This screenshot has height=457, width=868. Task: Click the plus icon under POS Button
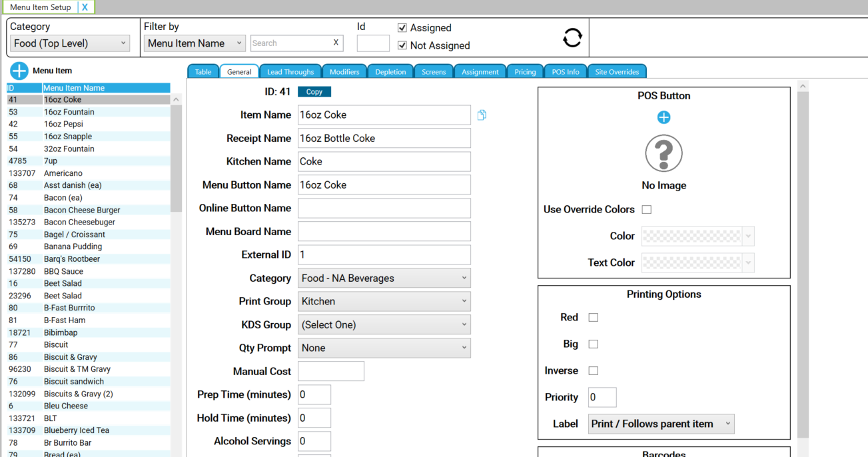[663, 117]
